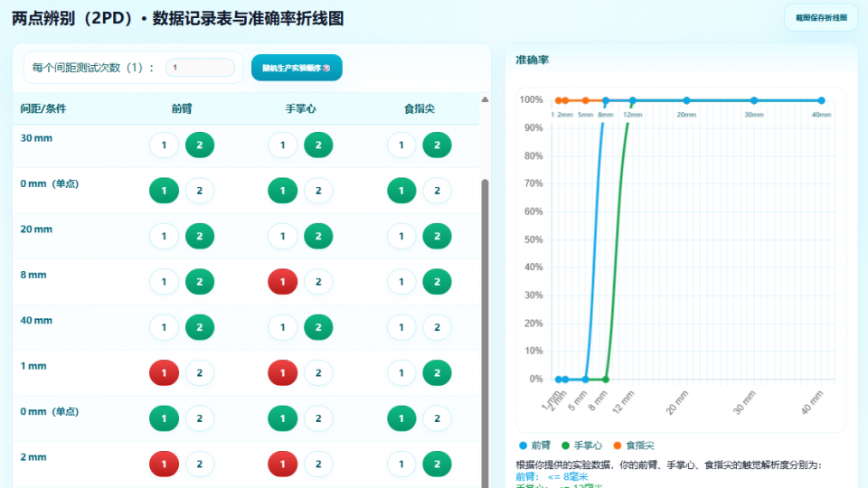Toggle 食指尖 series in chart legend
This screenshot has width=868, height=488.
pyautogui.click(x=633, y=446)
